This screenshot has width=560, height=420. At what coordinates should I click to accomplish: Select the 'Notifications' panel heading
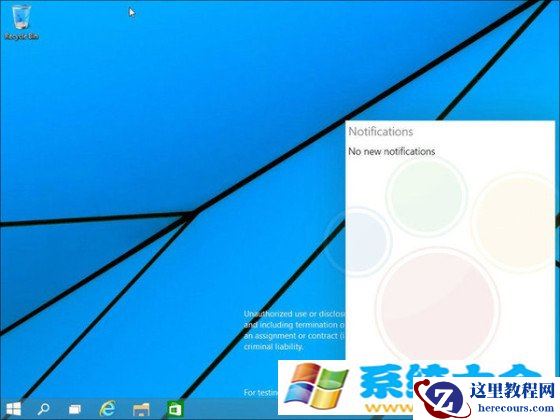tap(381, 131)
